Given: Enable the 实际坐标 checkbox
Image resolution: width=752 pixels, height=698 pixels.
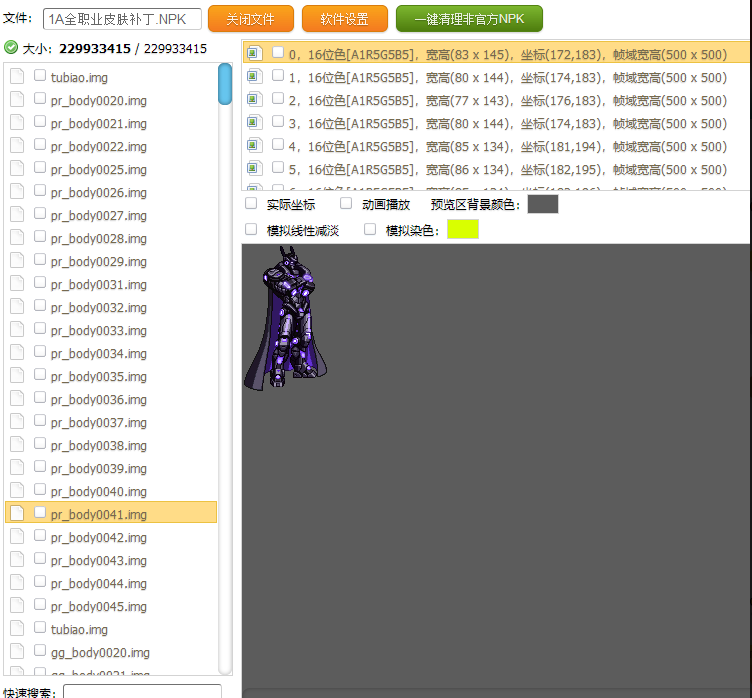Looking at the screenshot, I should click(251, 204).
